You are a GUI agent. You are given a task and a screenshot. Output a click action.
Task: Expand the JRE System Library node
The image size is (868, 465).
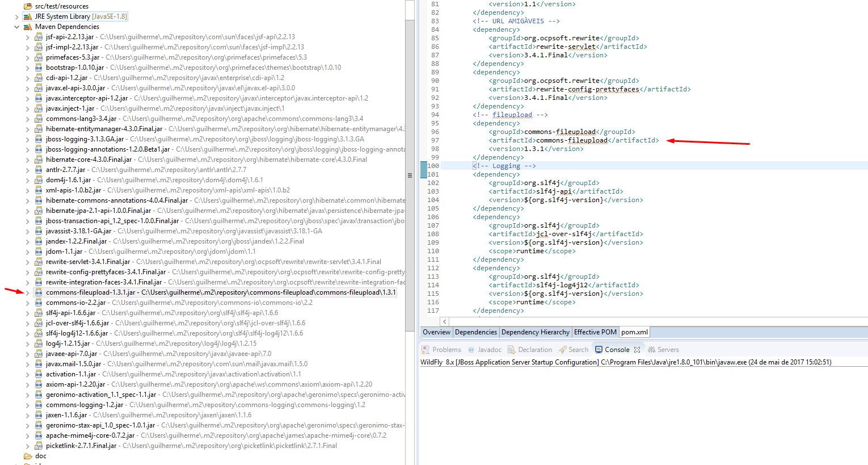(16, 16)
